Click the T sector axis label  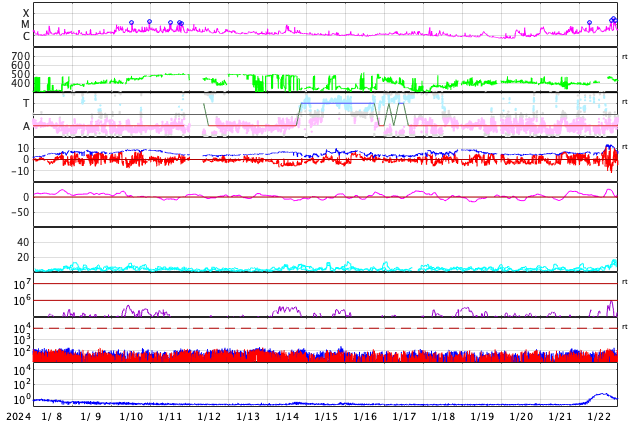tap(26, 103)
